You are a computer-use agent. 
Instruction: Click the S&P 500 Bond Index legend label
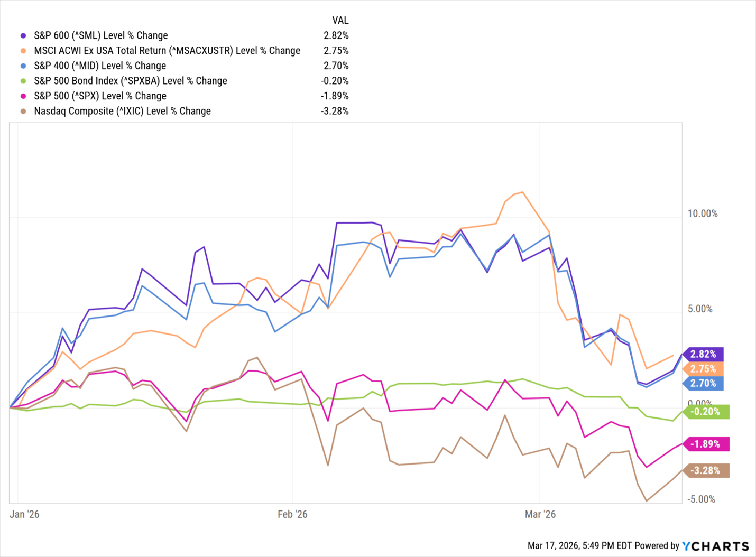click(x=131, y=81)
